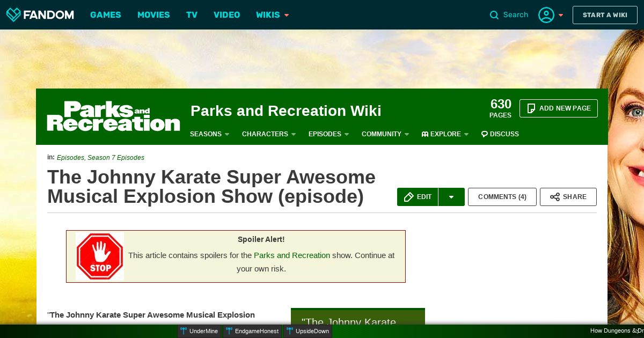The height and width of the screenshot is (338, 644).
Task: Expand the account dropdown arrow
Action: pos(561,15)
